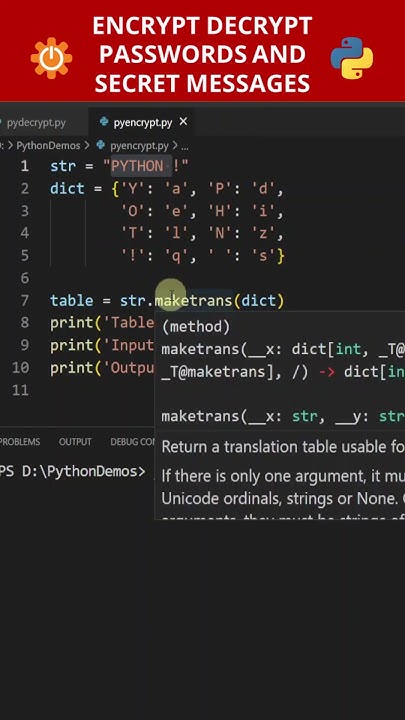Click the (method) label in the hover tooltip
Viewport: 405px width, 720px height.
click(196, 326)
